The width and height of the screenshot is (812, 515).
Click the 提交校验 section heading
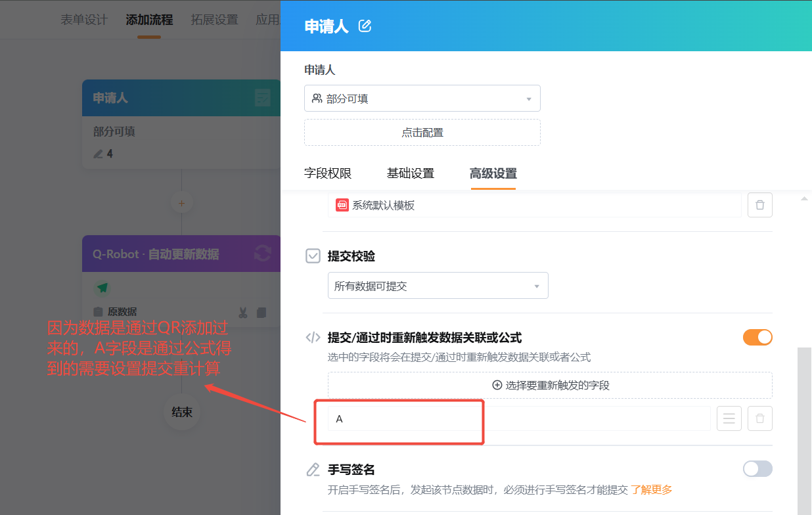[x=351, y=256]
